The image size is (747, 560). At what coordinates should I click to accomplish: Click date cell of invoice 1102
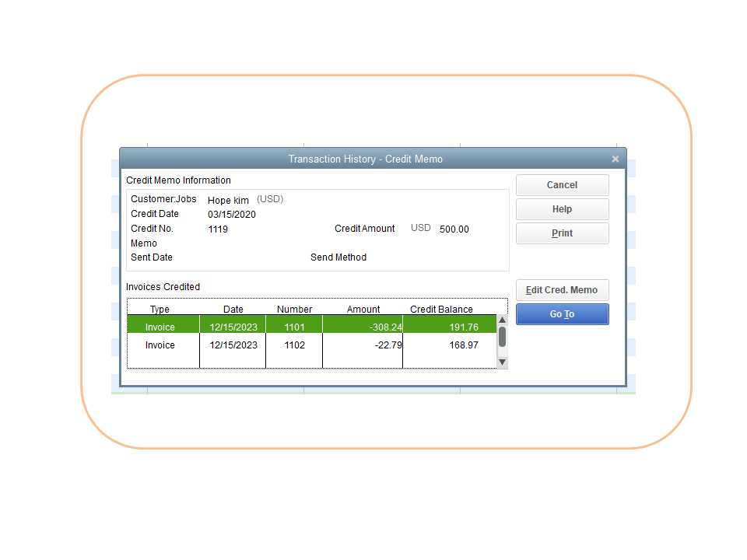(x=233, y=345)
